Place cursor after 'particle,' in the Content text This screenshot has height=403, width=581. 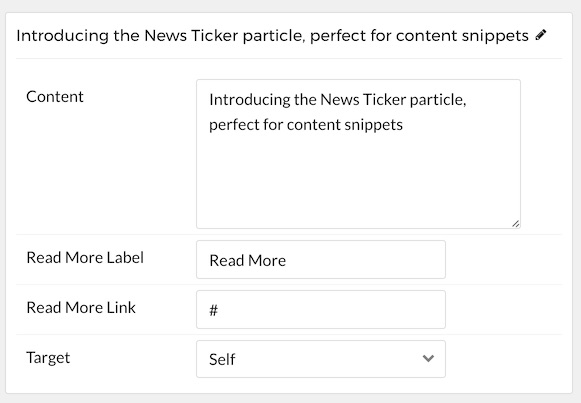(x=467, y=100)
